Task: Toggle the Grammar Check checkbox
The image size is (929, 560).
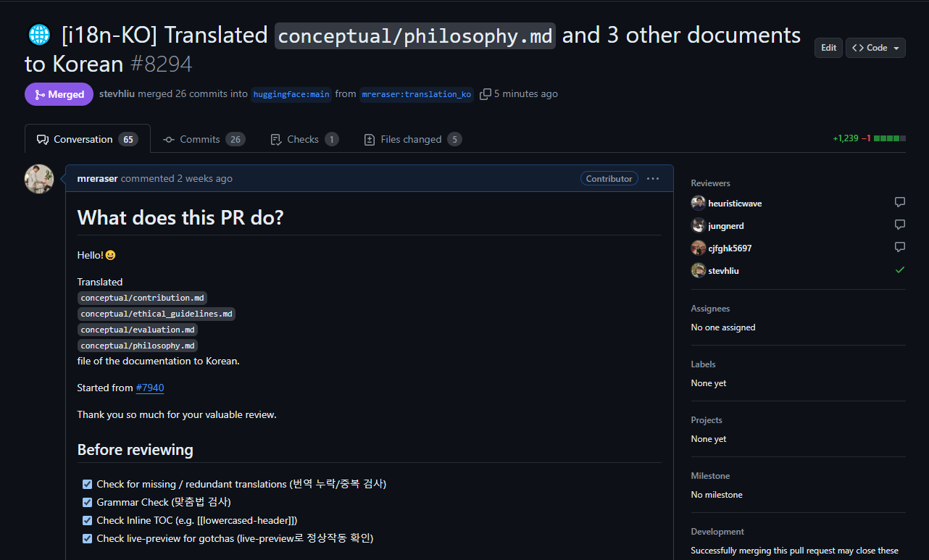Action: [87, 502]
